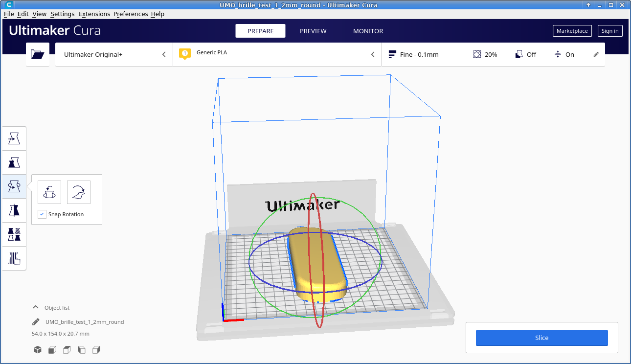631x364 pixels.
Task: Switch to top view icon
Action: click(x=67, y=350)
